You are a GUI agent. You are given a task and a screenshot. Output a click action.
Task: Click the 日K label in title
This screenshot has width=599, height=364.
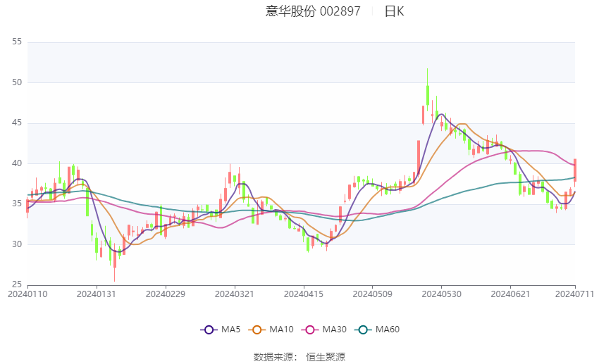click(394, 11)
